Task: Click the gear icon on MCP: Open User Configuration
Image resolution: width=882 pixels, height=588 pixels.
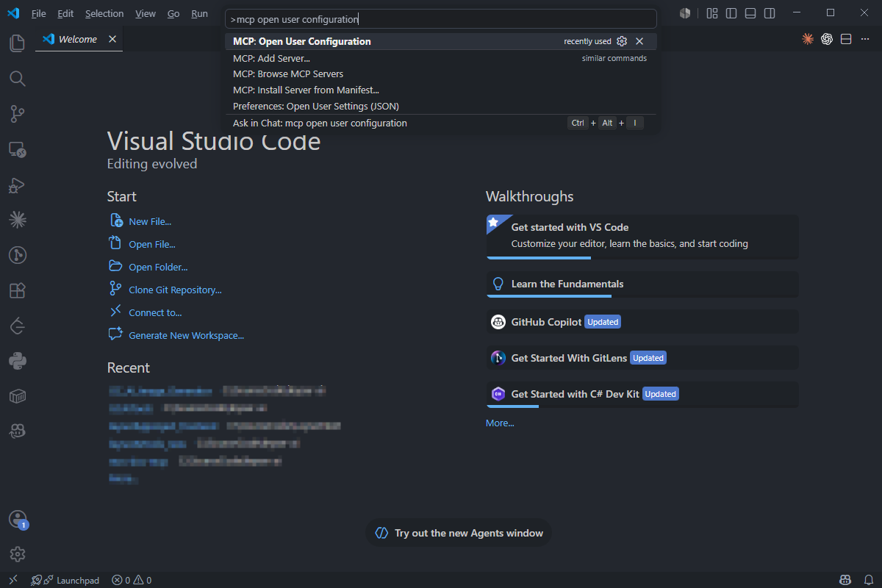Action: [x=622, y=41]
